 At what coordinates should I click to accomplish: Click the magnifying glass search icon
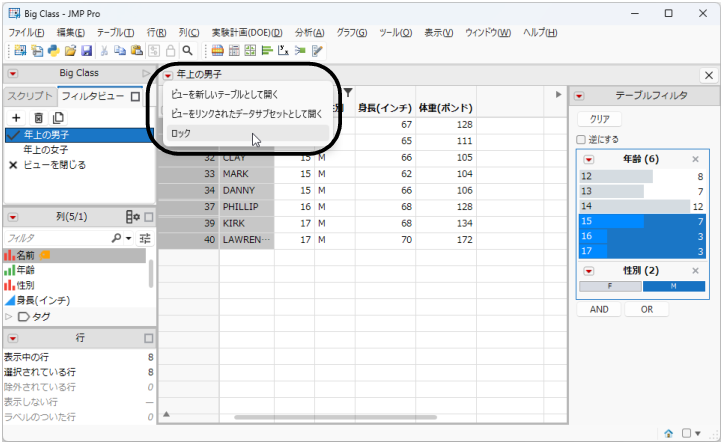[x=187, y=50]
